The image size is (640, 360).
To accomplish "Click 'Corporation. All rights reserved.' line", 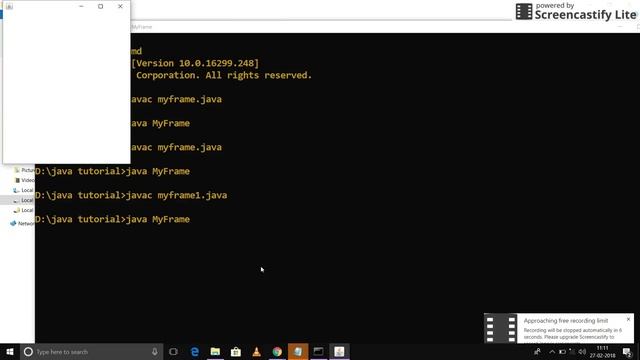I will click(x=224, y=75).
